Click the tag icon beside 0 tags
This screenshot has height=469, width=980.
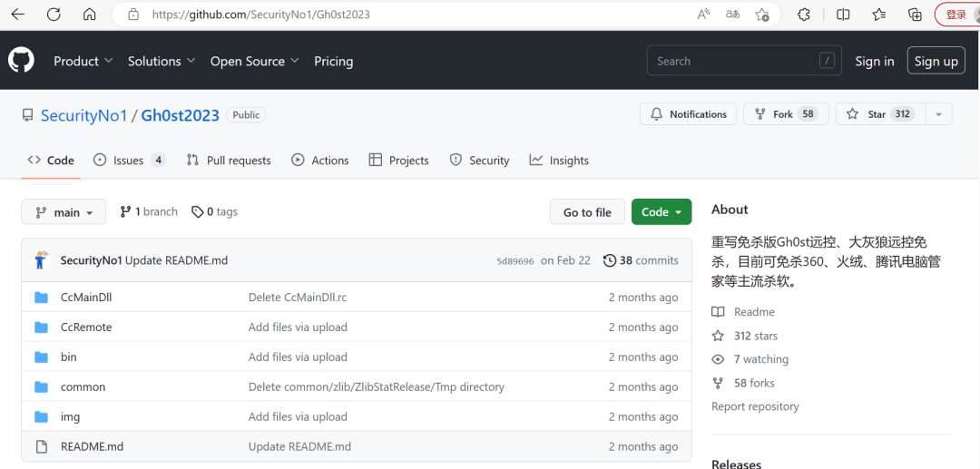coord(198,212)
